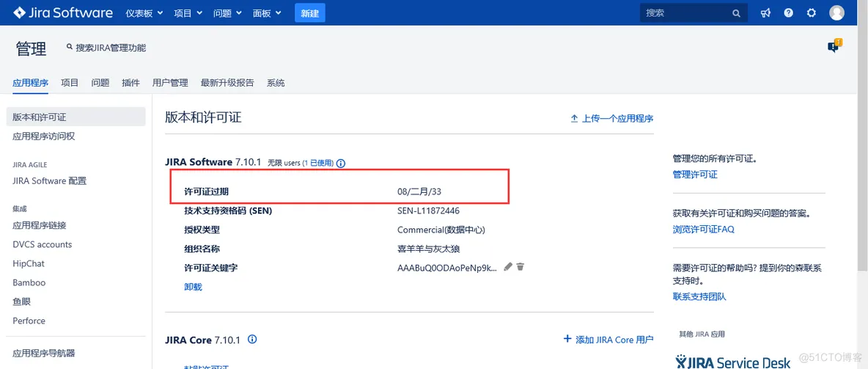Open the 仪表板 dropdown menu
The height and width of the screenshot is (369, 868).
pos(144,12)
